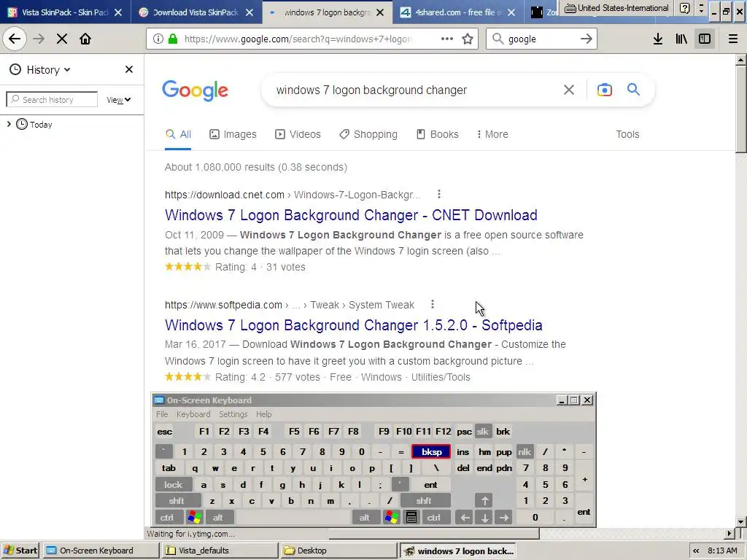Click the right Windows logo key on On-Screen Keyboard
The image size is (747, 560).
tap(391, 517)
